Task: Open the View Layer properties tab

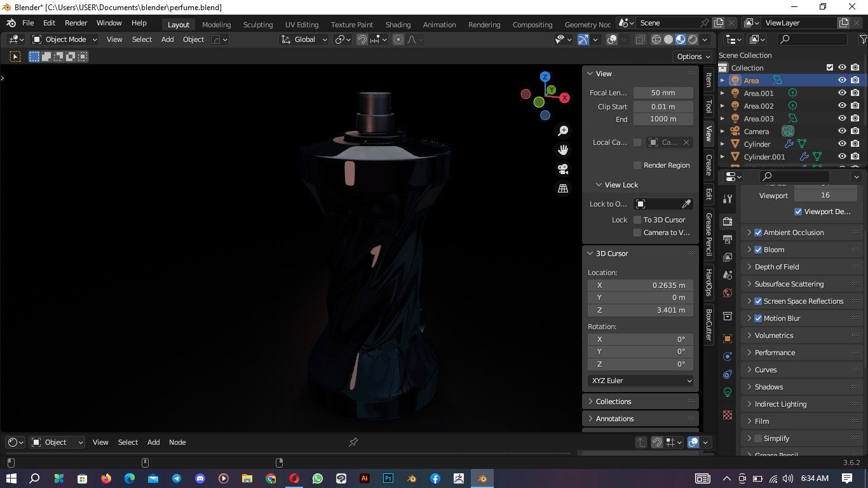Action: (728, 257)
